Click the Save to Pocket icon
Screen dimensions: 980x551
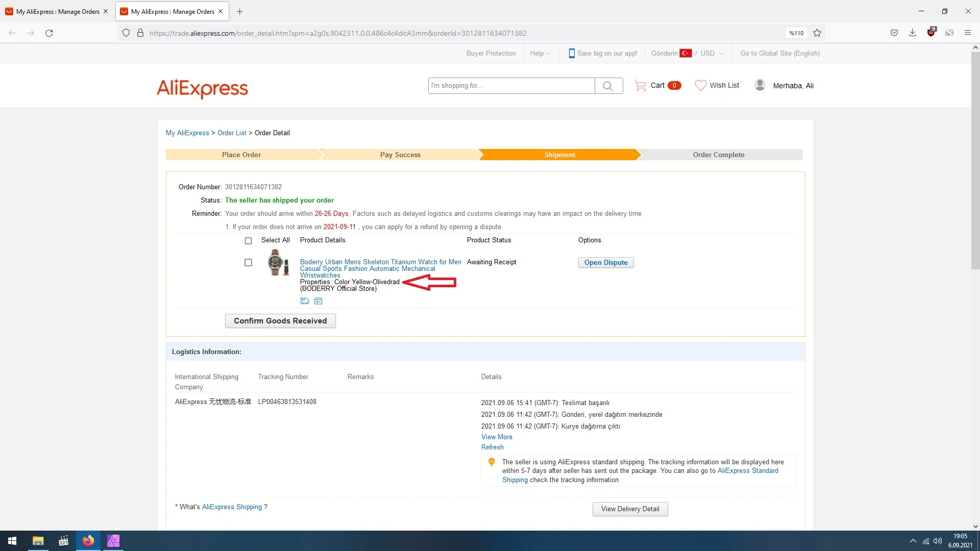(894, 33)
